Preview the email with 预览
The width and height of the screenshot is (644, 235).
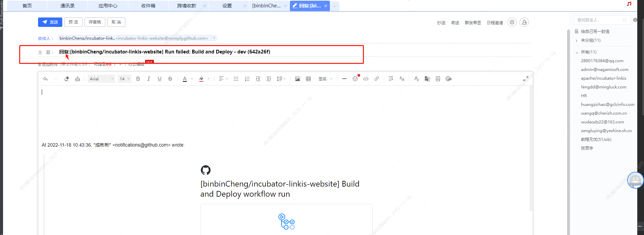(73, 22)
